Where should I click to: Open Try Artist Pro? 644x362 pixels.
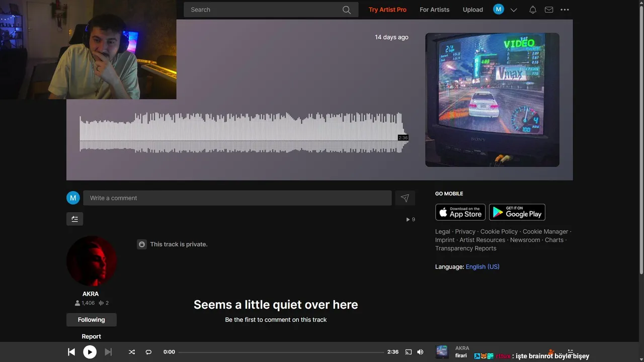tap(387, 10)
